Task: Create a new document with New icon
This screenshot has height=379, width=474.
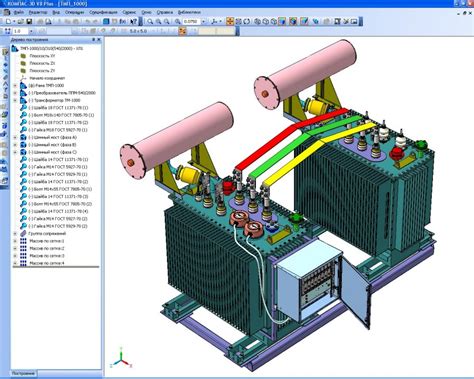Action: point(8,22)
